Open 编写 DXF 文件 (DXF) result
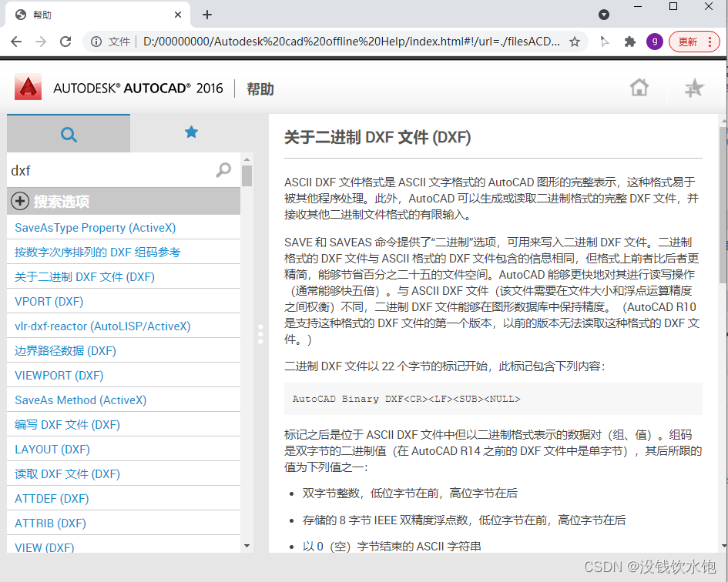 67,425
